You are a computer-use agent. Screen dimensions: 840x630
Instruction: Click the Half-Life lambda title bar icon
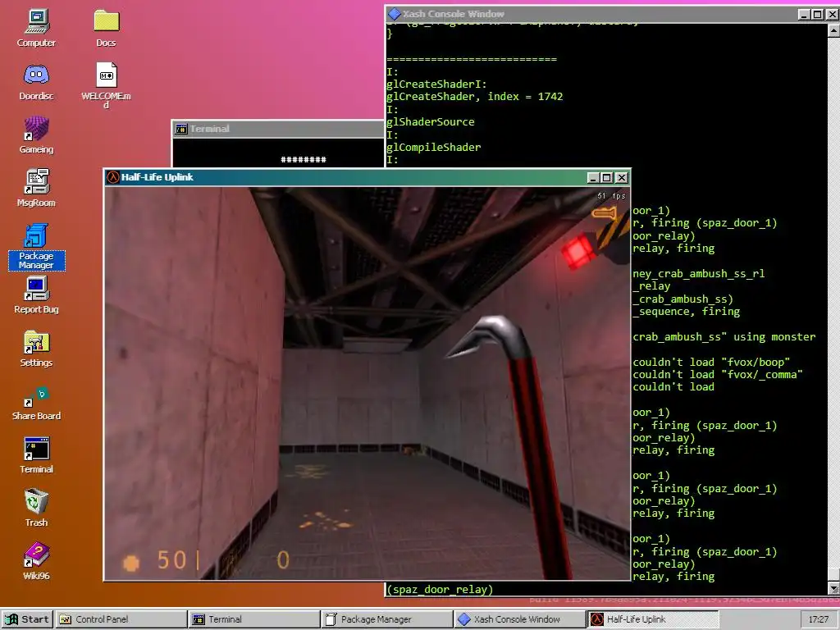(112, 177)
